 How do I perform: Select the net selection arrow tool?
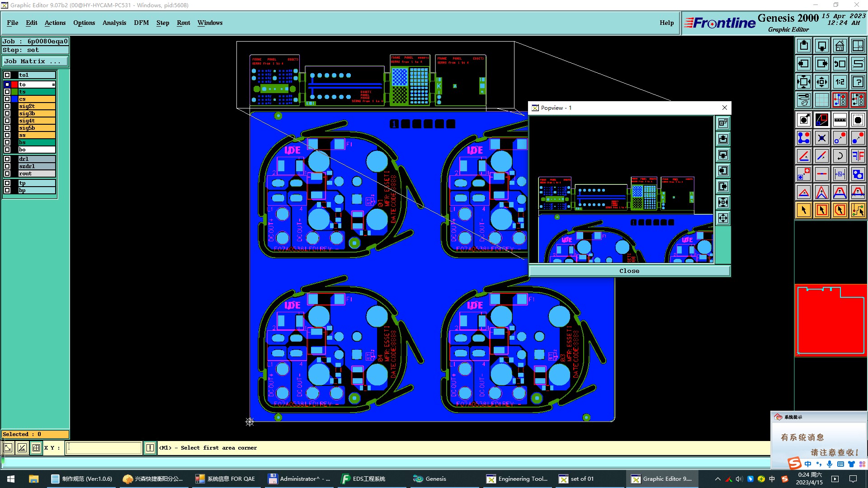(858, 210)
